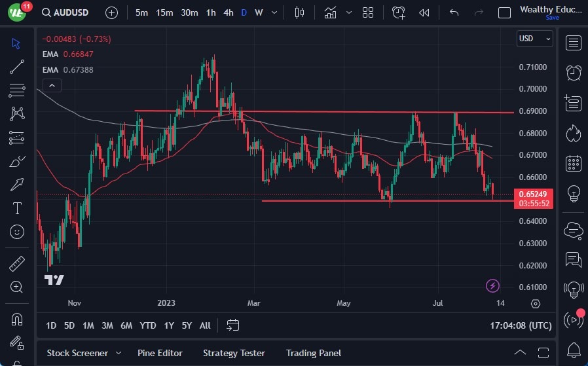588x366 pixels.
Task: Open the Strategy Tester tab
Action: 234,353
